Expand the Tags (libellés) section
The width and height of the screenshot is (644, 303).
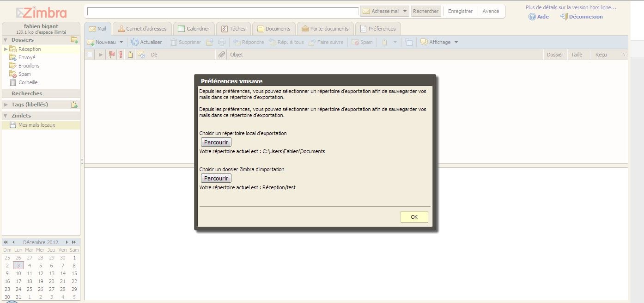[x=6, y=105]
